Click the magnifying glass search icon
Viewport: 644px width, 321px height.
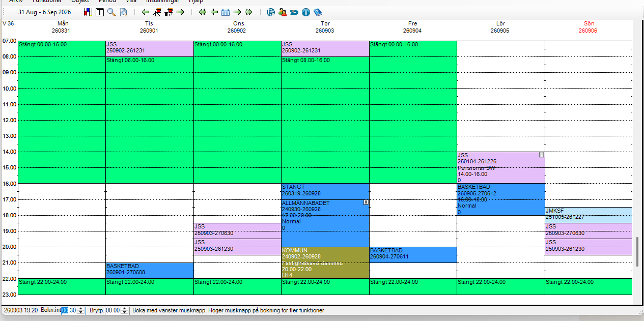coord(111,12)
